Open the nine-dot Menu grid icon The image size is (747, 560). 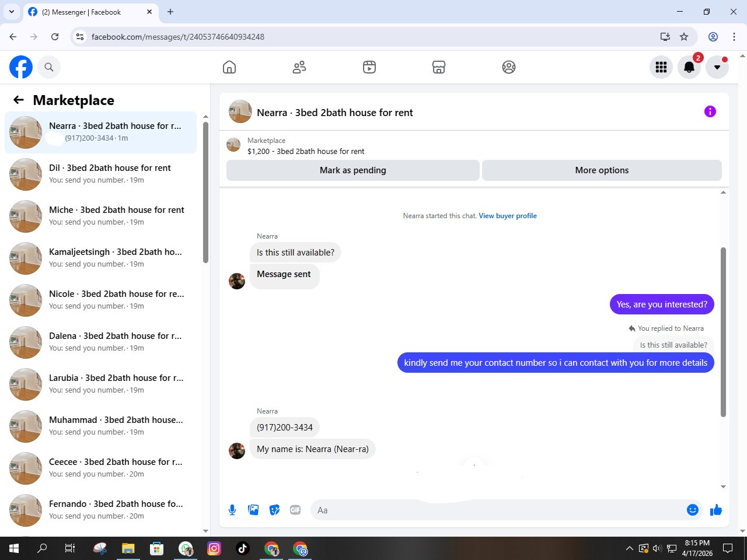point(661,67)
